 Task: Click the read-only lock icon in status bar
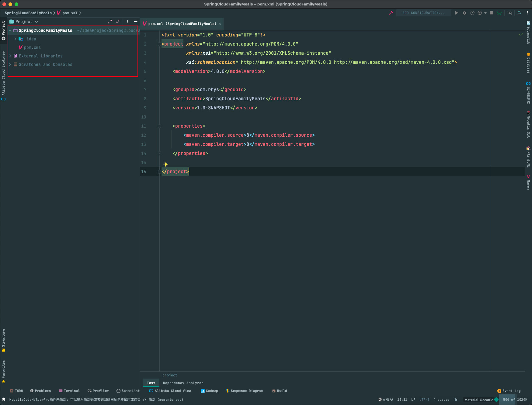(x=455, y=400)
